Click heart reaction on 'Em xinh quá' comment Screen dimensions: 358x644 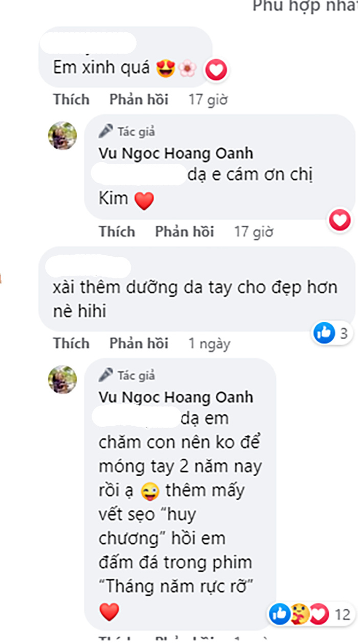[x=216, y=70]
